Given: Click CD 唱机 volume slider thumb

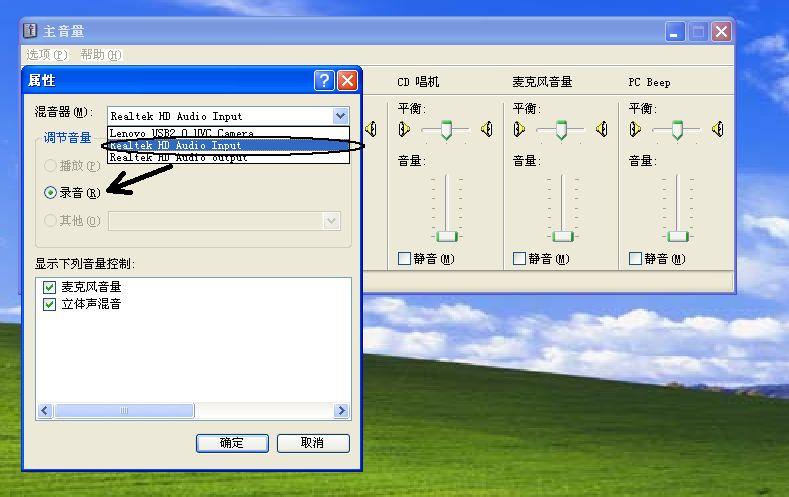Looking at the screenshot, I should click(446, 236).
